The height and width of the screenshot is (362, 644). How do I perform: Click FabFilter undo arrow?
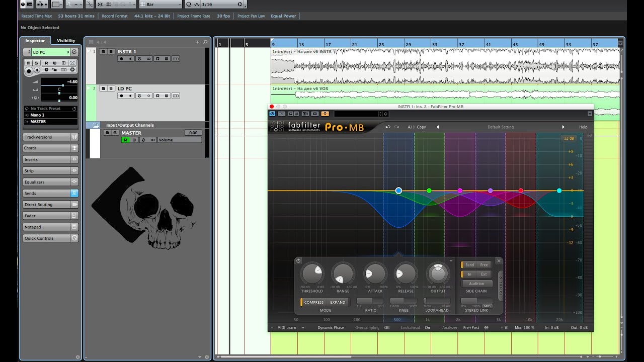[x=388, y=127]
